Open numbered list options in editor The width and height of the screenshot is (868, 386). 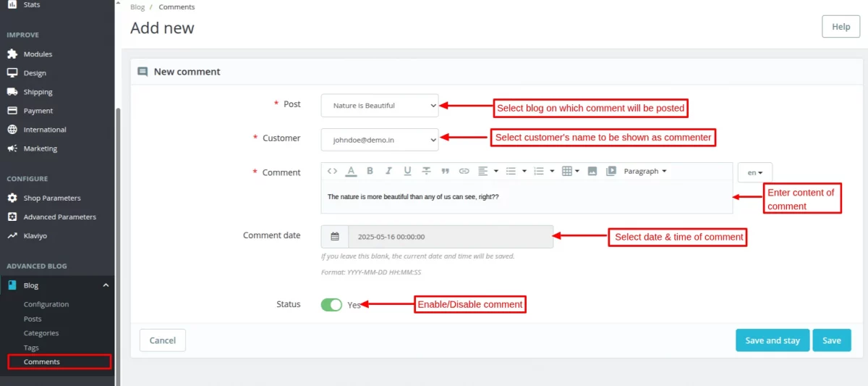[x=543, y=172]
